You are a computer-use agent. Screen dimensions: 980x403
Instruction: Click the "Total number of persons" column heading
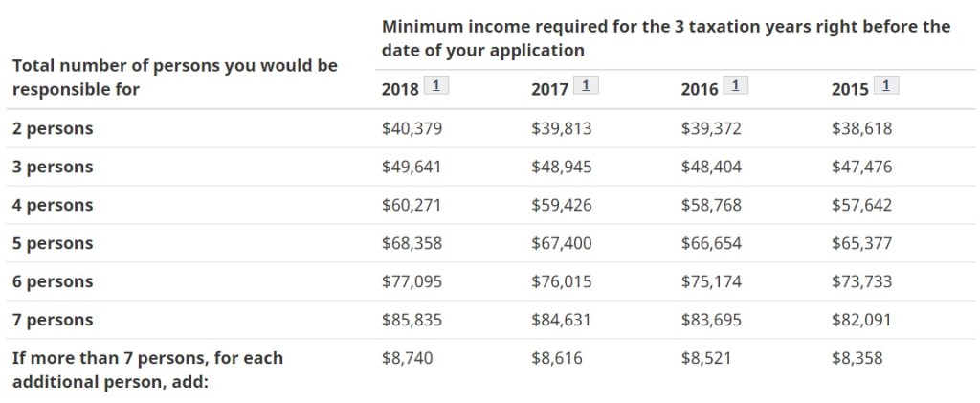[x=174, y=78]
